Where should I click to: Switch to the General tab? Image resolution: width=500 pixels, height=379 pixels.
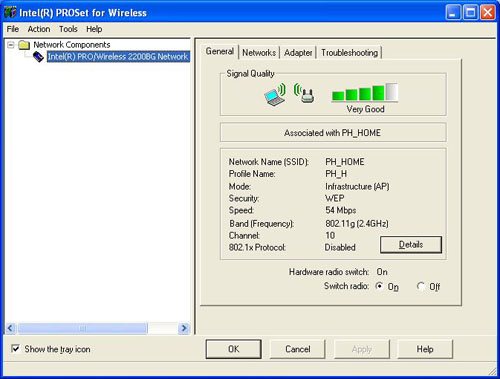[x=220, y=52]
